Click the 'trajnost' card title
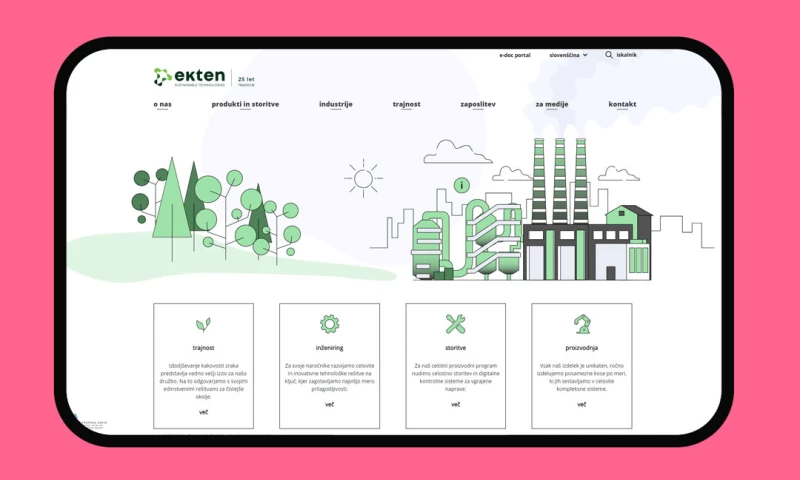The width and height of the screenshot is (800, 480). pos(203,348)
